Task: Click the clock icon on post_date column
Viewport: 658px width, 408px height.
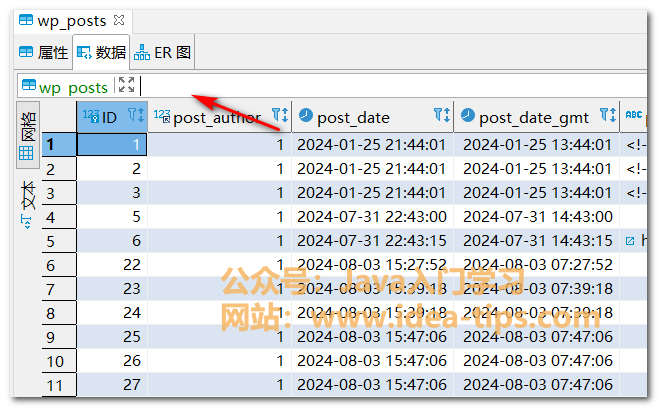Action: click(306, 115)
